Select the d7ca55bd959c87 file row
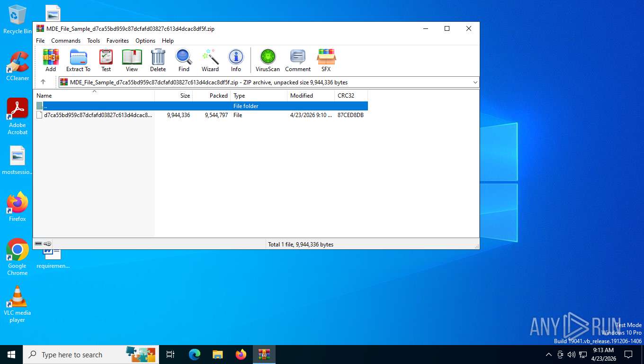Viewport: 644px width, 364px height. click(98, 115)
